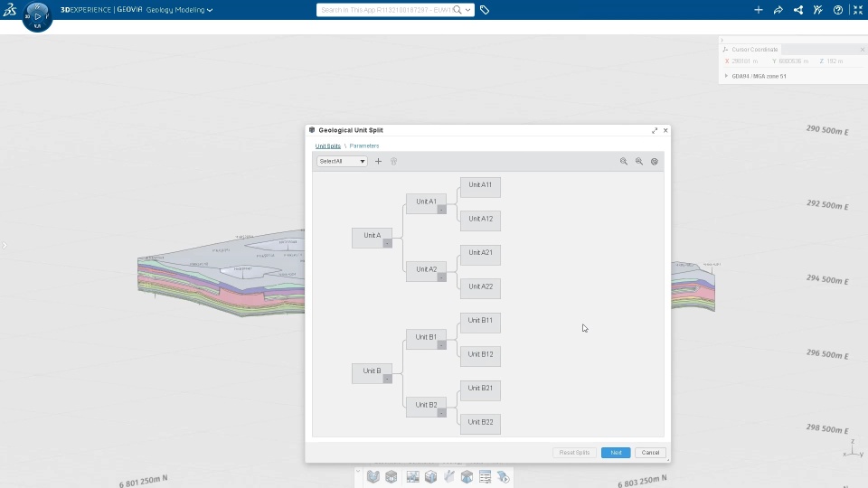Cancel the Geological Unit Split dialog
Screen dimensions: 868x488
coord(650,453)
